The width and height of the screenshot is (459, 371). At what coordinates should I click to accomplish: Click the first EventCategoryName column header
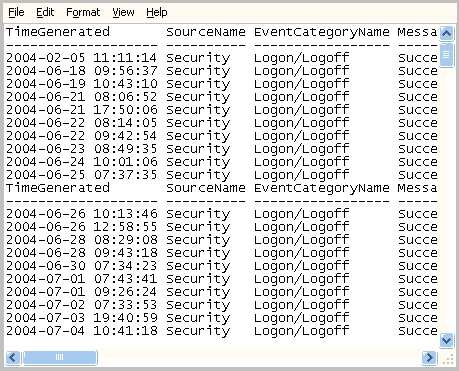point(322,33)
